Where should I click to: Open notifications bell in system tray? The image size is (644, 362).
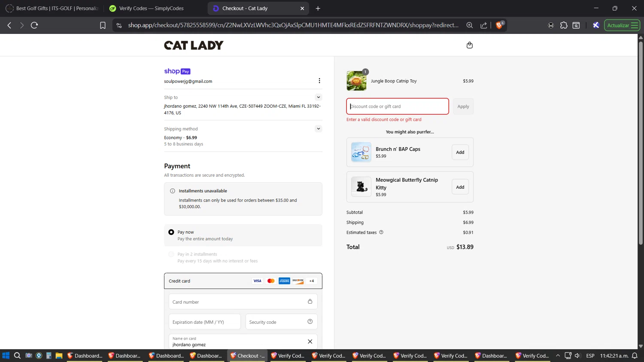tap(635, 356)
